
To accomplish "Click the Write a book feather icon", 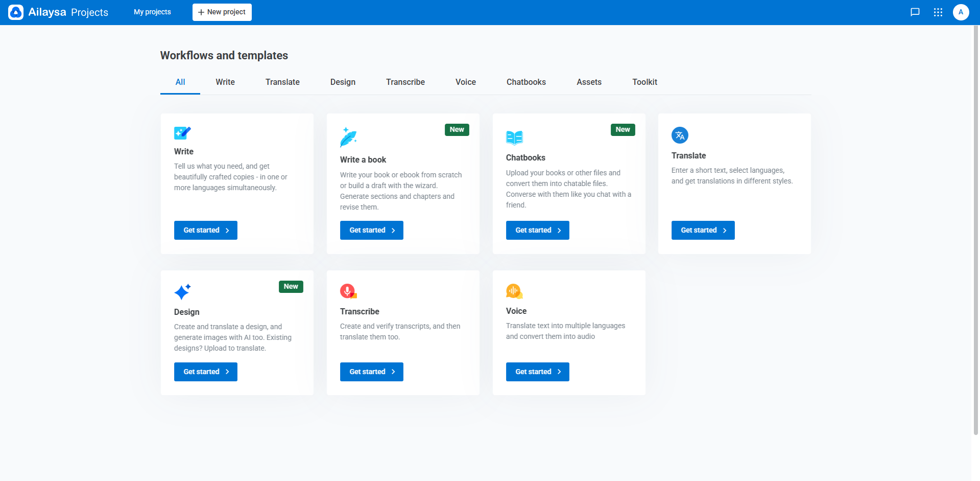I will tap(348, 137).
